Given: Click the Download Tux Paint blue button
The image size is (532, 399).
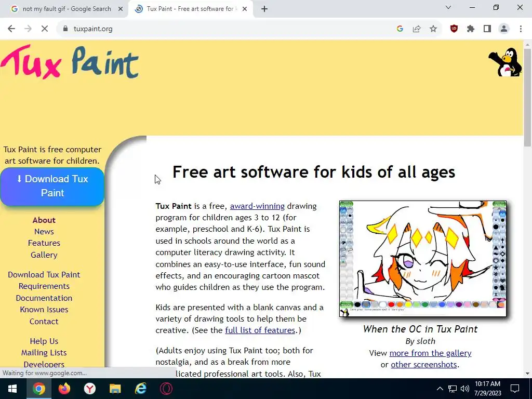Looking at the screenshot, I should (x=52, y=187).
